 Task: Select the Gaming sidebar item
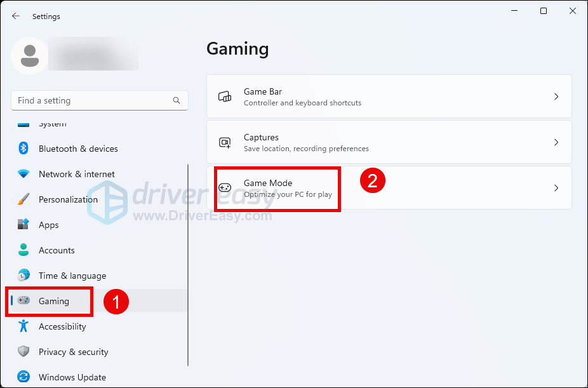54,301
